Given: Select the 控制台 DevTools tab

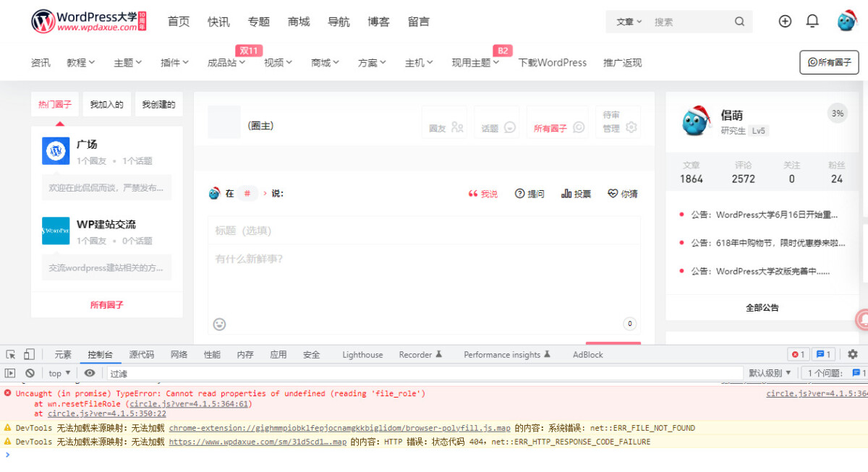Looking at the screenshot, I should click(x=101, y=354).
